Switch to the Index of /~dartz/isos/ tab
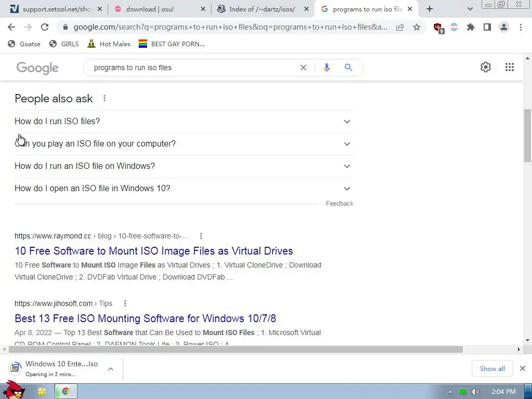The width and height of the screenshot is (532, 399). [x=262, y=9]
